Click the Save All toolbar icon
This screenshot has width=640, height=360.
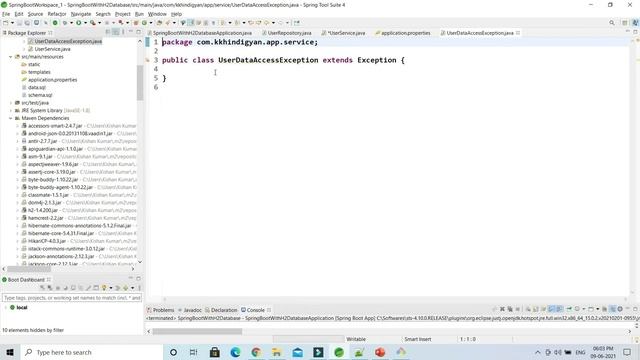tap(27, 23)
